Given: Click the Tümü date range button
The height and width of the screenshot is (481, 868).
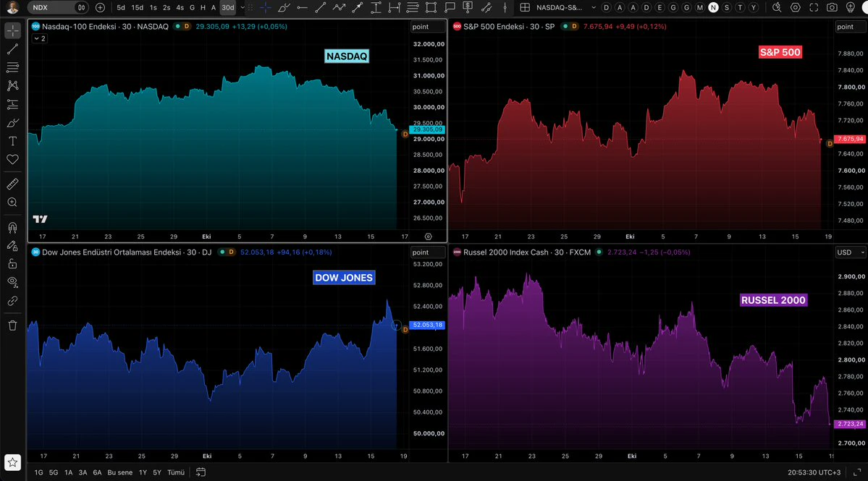Looking at the screenshot, I should point(176,473).
